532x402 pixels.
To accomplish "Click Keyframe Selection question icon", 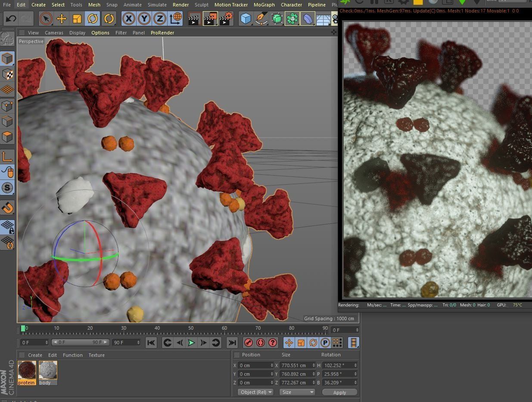I will tap(273, 343).
